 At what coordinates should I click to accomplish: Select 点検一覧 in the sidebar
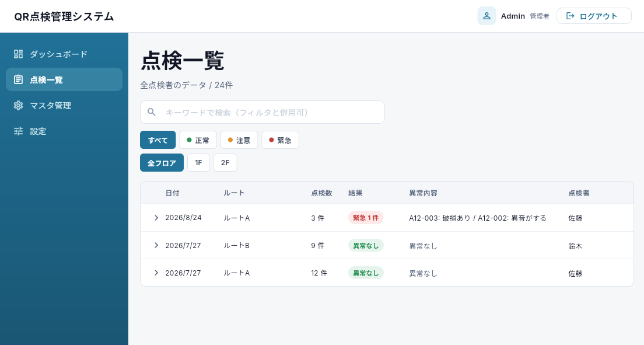click(64, 79)
